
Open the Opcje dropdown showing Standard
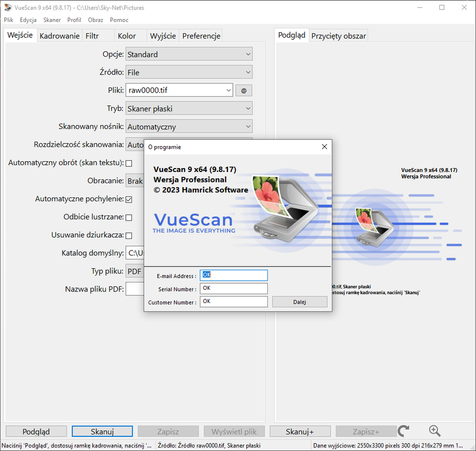[189, 54]
